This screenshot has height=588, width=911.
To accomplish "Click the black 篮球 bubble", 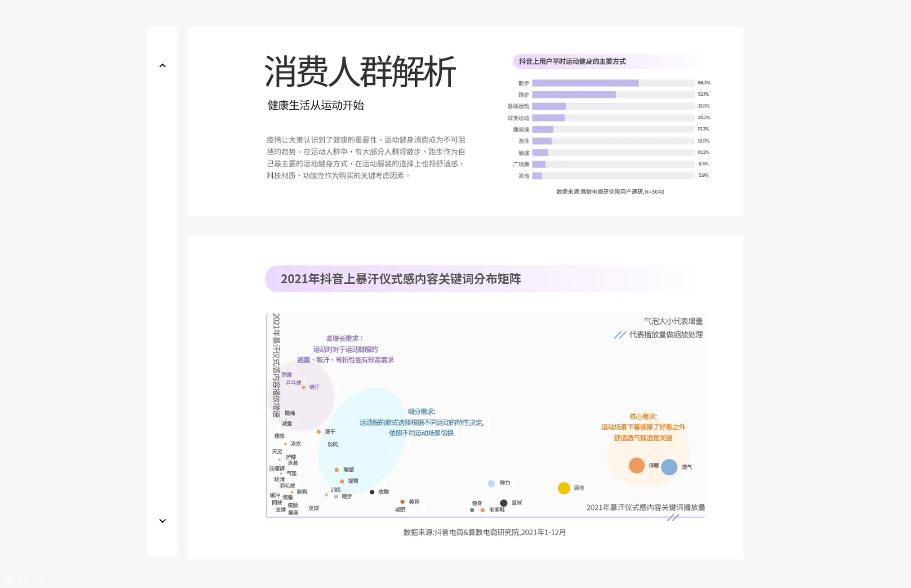I will tap(504, 503).
